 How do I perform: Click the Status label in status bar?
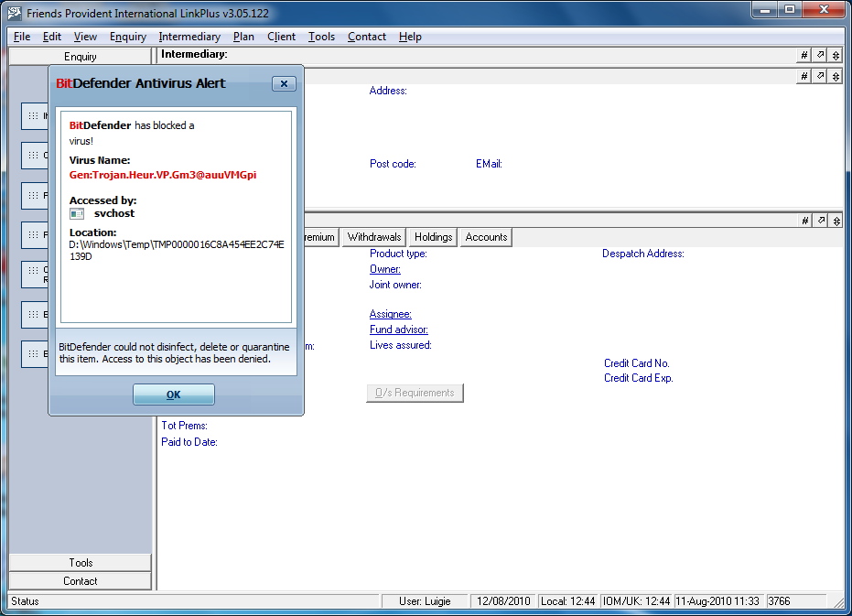[25, 600]
